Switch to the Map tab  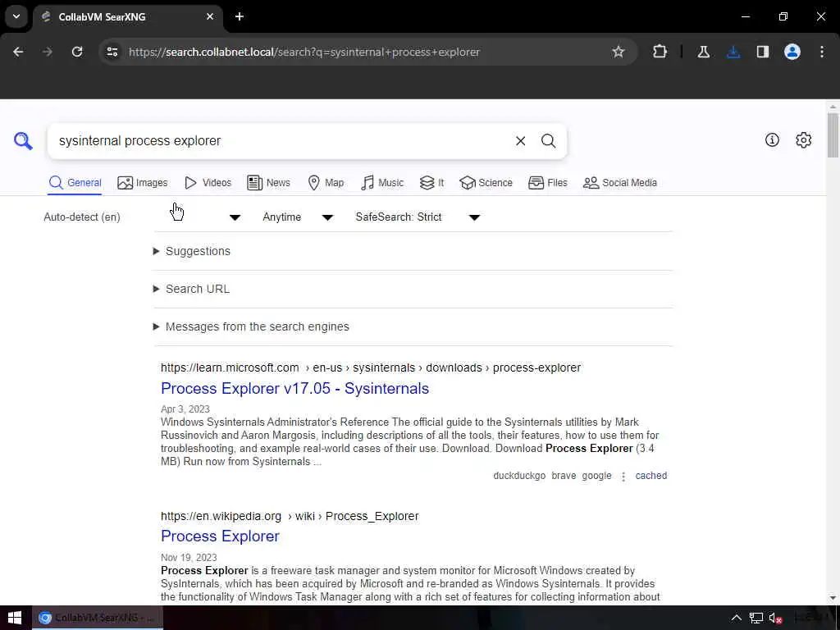click(x=326, y=183)
